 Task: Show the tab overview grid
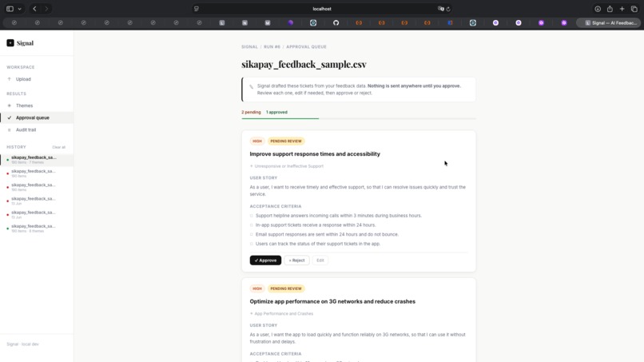(634, 9)
